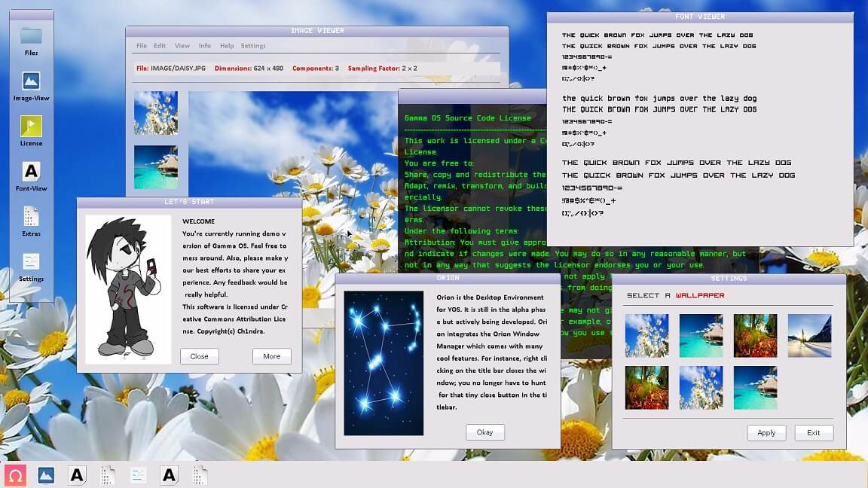Click the 'Gamma OS Source Code License' heading
The image size is (868, 488).
(x=468, y=117)
